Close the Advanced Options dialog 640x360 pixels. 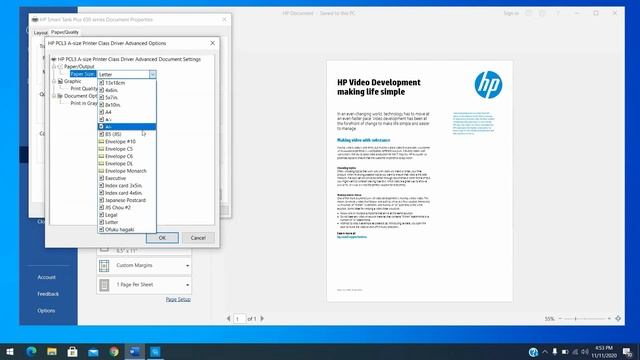[212, 43]
